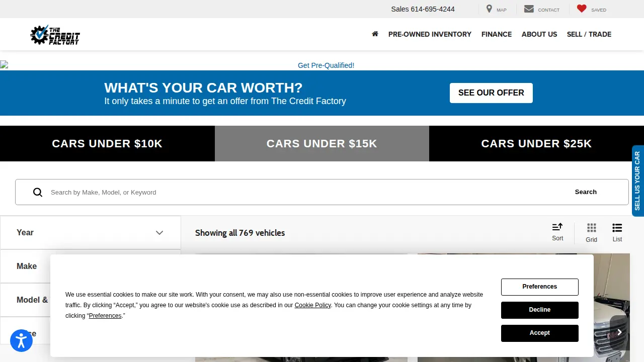Expand the Year filter
Screen dimensions: 644x362
(91, 233)
